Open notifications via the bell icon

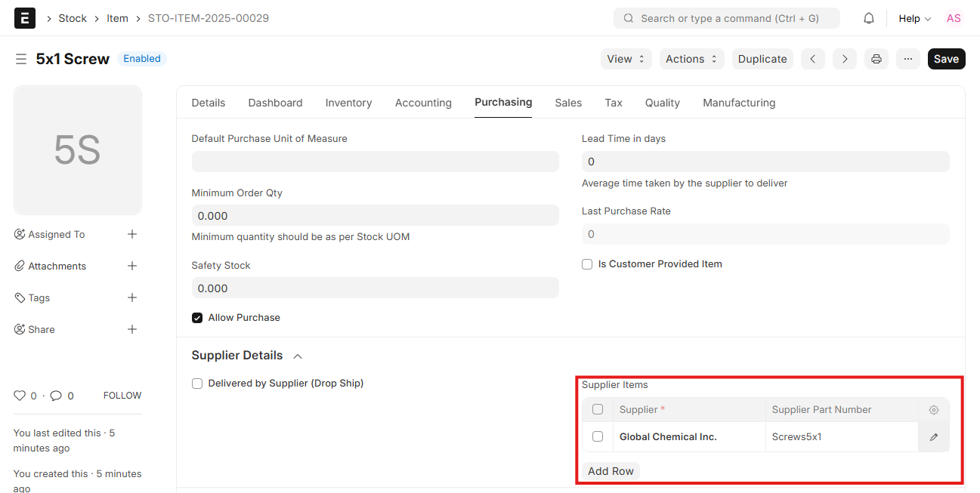coord(868,17)
